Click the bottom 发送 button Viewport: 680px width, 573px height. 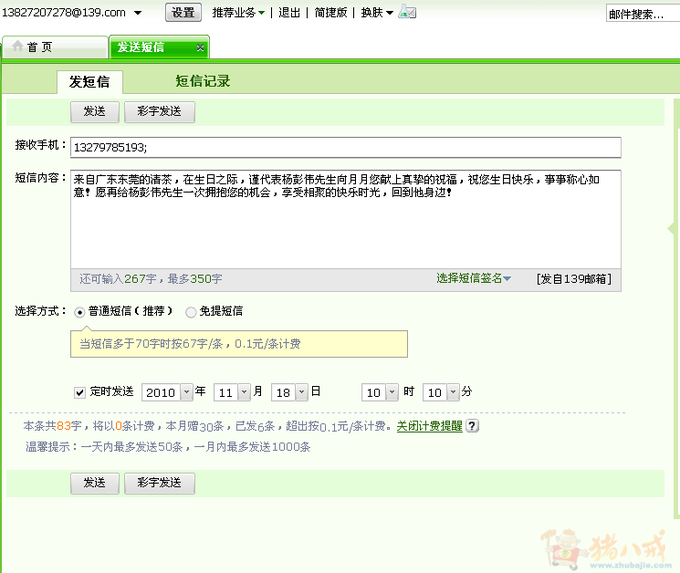(95, 483)
